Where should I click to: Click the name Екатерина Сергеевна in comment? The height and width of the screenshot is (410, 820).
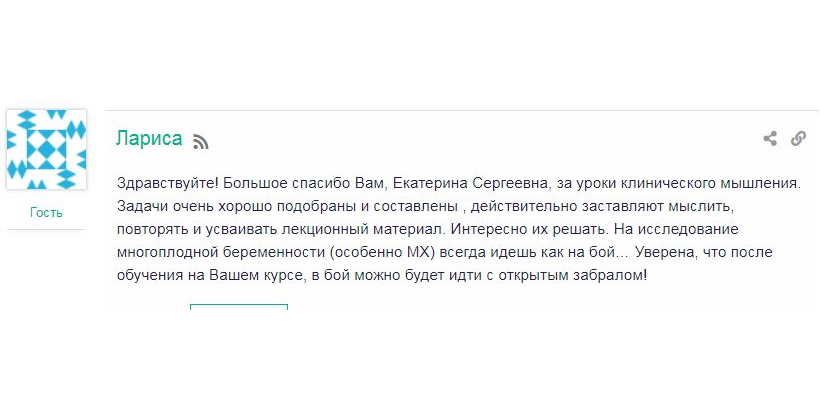[470, 184]
